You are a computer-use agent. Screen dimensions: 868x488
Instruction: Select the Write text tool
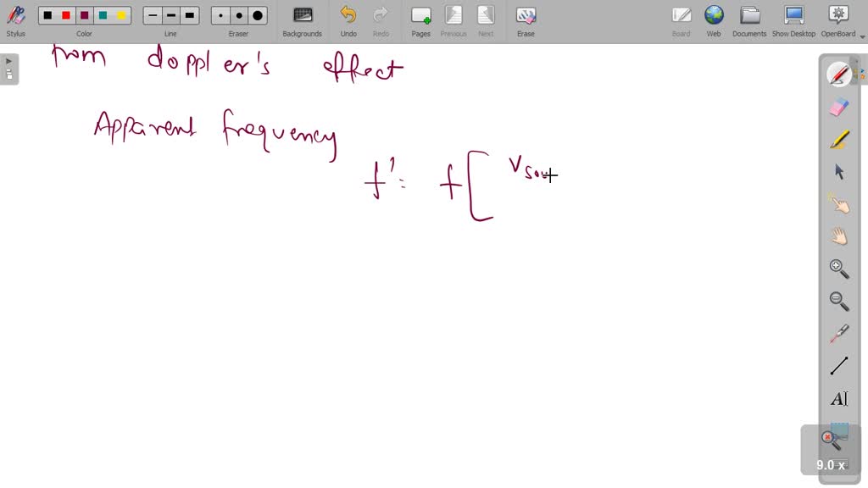[838, 398]
